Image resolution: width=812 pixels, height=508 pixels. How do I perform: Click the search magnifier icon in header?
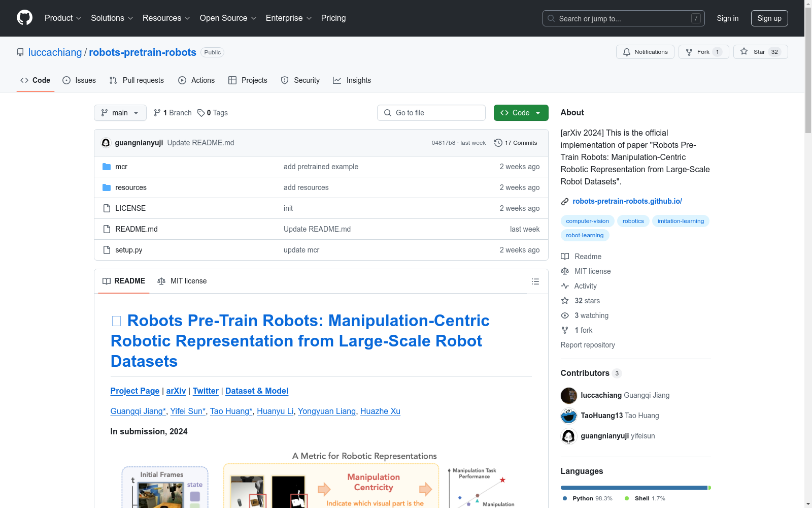pos(551,18)
